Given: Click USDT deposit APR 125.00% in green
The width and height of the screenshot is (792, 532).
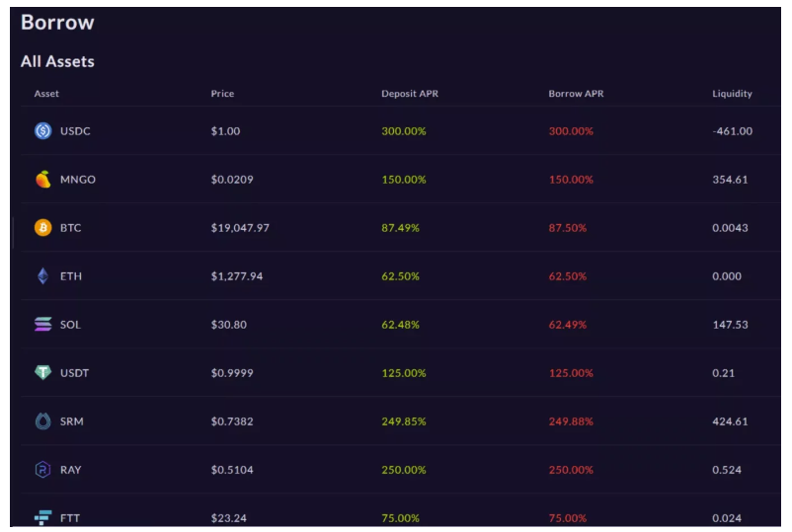Looking at the screenshot, I should click(404, 373).
